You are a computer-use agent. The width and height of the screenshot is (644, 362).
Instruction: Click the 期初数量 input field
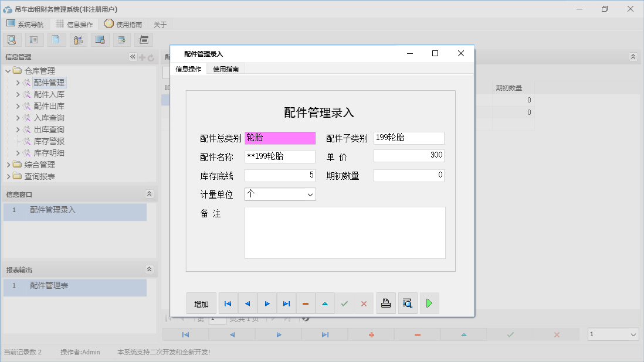coord(409,175)
